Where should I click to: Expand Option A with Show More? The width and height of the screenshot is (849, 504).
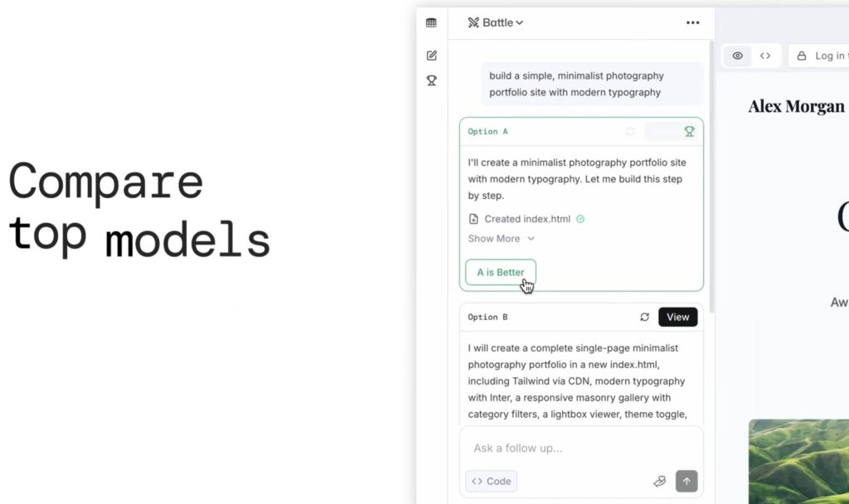[501, 239]
